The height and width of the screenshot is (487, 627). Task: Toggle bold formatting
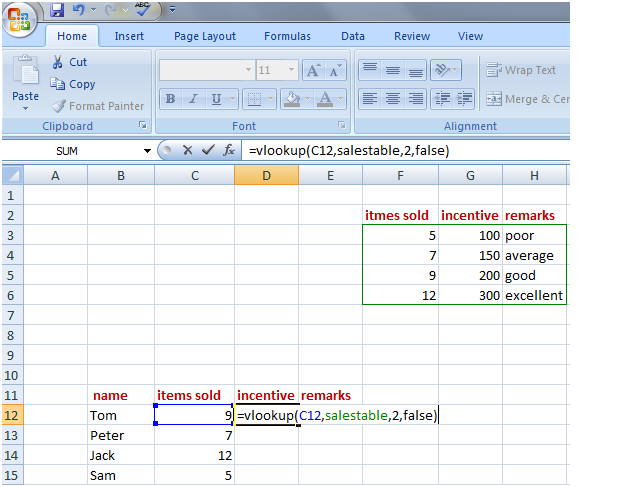170,99
